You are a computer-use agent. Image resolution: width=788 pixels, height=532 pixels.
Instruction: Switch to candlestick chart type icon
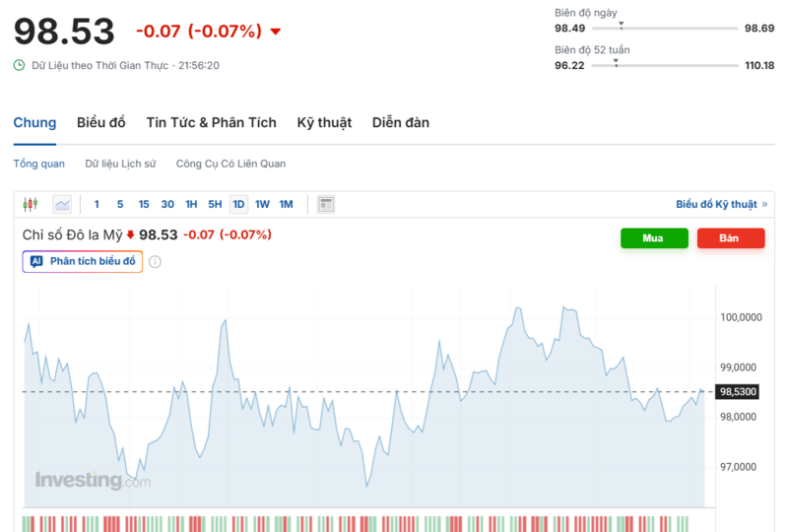(30, 204)
